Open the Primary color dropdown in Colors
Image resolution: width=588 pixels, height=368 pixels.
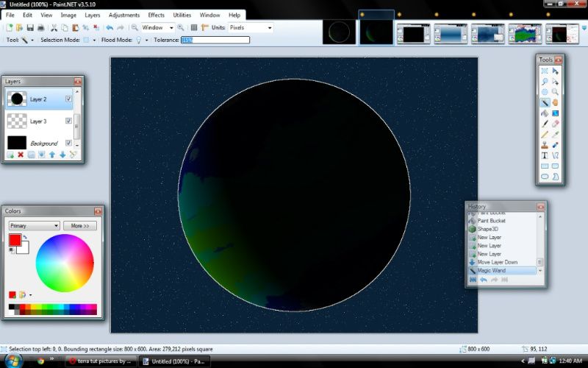(x=34, y=226)
